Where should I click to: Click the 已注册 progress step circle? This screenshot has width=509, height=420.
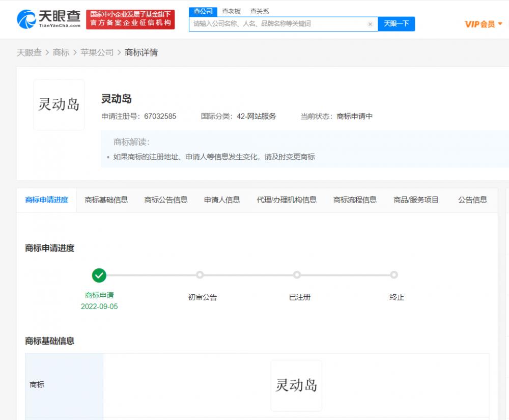[297, 275]
